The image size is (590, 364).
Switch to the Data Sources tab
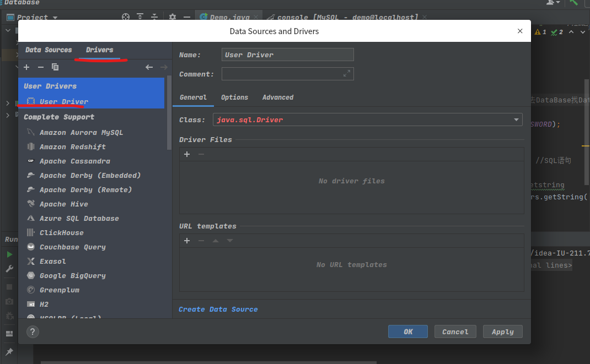click(x=49, y=50)
